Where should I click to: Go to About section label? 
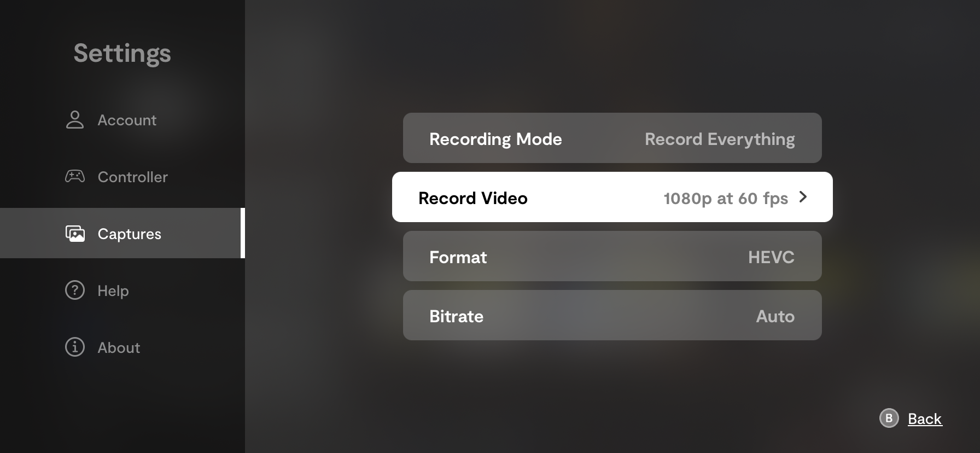tap(119, 348)
